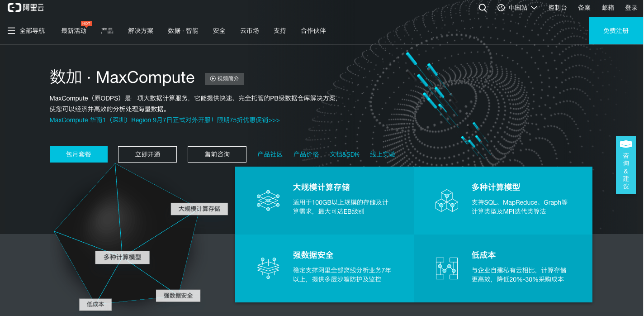This screenshot has width=644, height=316.
Task: Click the 低成本 circuit icon
Action: [446, 268]
